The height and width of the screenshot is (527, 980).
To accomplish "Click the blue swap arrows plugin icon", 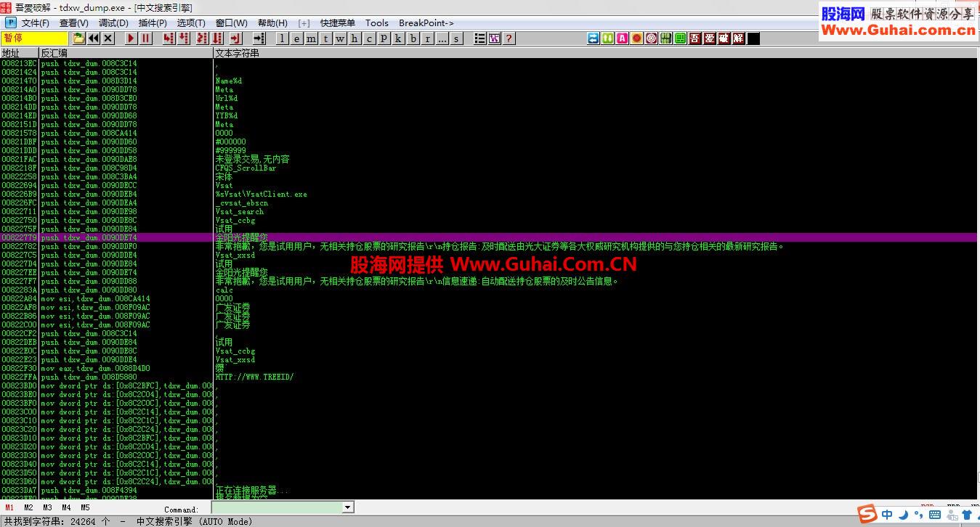I will (594, 38).
